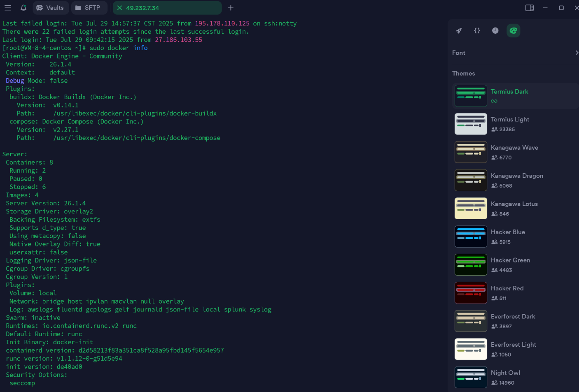The width and height of the screenshot is (579, 392).
Task: Click the 'Swarm: inactive' line
Action: 33,318
